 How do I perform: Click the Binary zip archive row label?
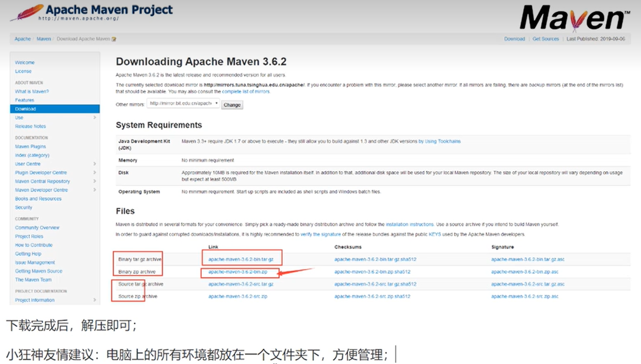coord(137,272)
